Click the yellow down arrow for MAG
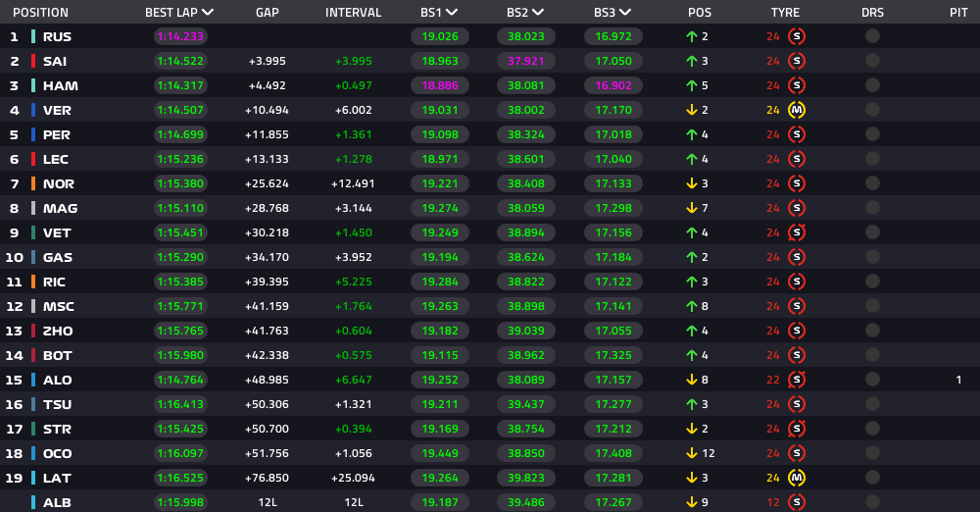This screenshot has height=512, width=980. pyautogui.click(x=691, y=209)
